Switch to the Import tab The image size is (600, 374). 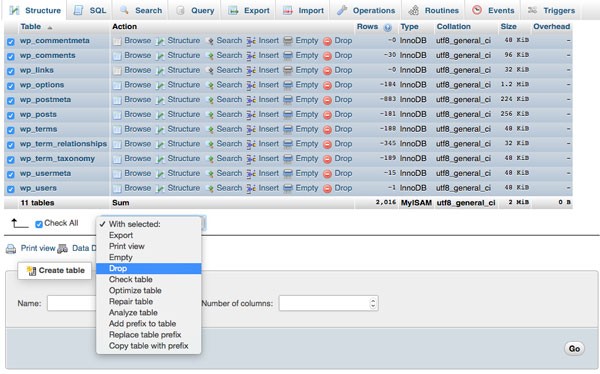[303, 10]
